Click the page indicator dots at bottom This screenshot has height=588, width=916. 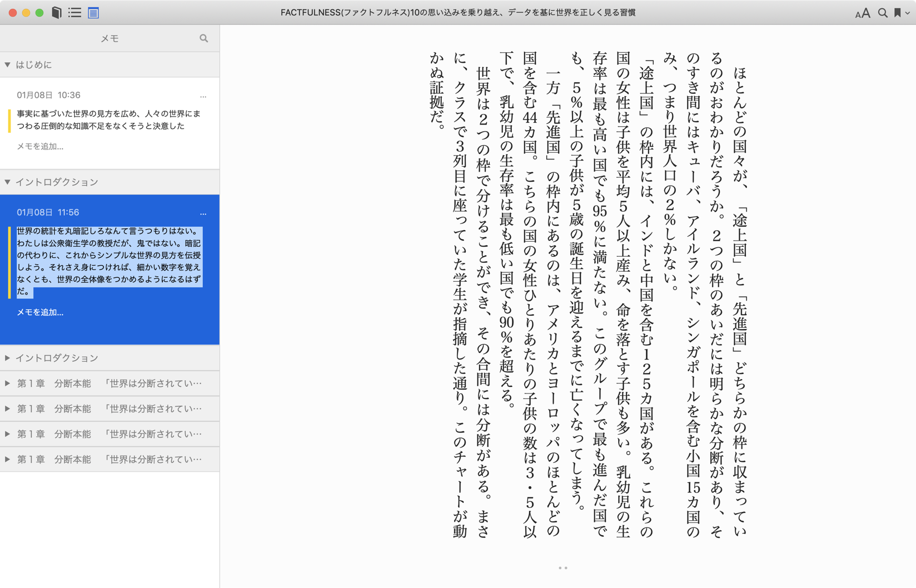coord(562,568)
